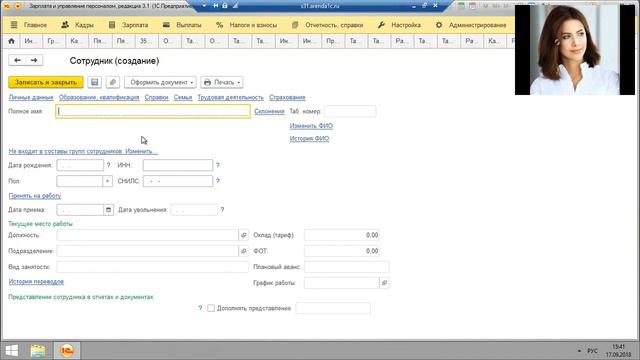The height and width of the screenshot is (360, 640).
Task: Open the Страхование link
Action: click(287, 98)
